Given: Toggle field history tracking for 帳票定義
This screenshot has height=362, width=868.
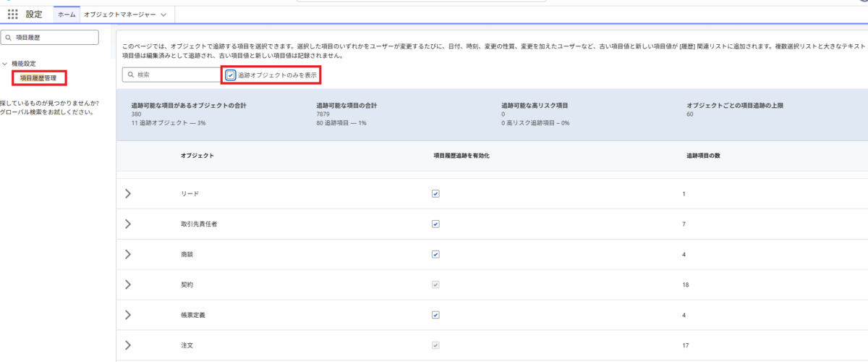Looking at the screenshot, I should point(435,315).
